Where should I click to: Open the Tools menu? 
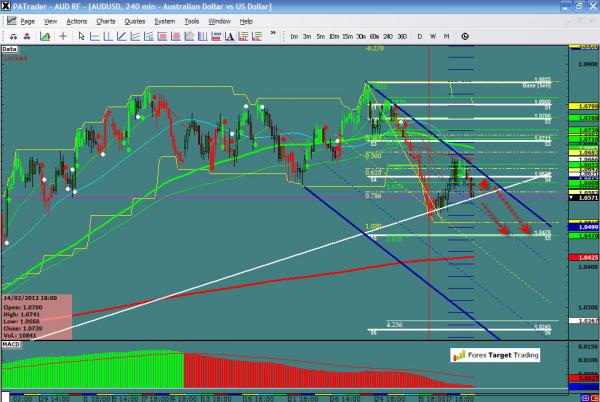191,20
